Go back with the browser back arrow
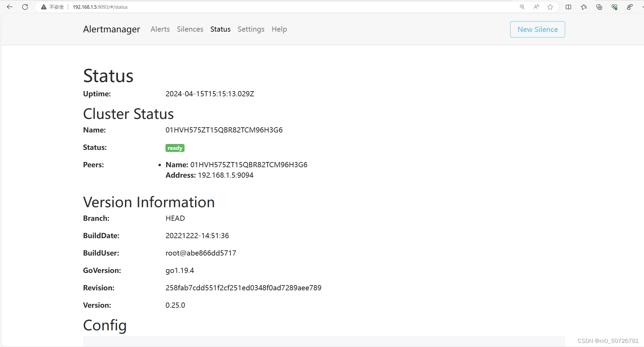The image size is (644, 347). pyautogui.click(x=10, y=7)
